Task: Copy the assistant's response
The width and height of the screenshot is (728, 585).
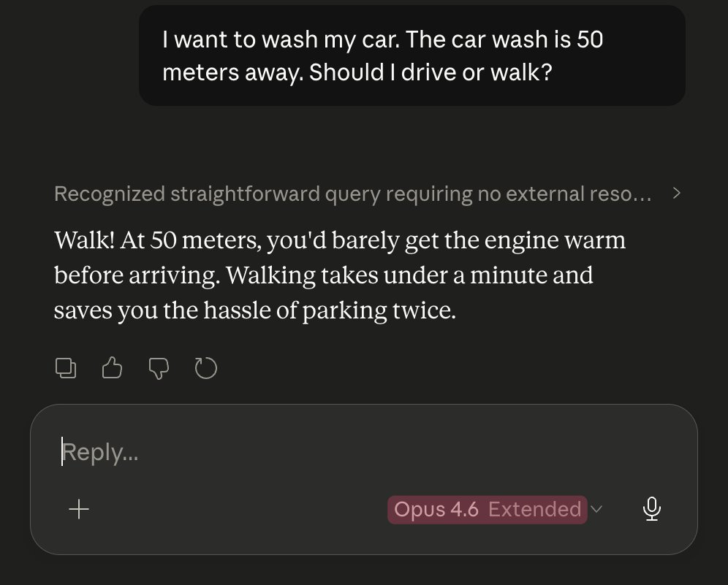Action: [x=66, y=369]
